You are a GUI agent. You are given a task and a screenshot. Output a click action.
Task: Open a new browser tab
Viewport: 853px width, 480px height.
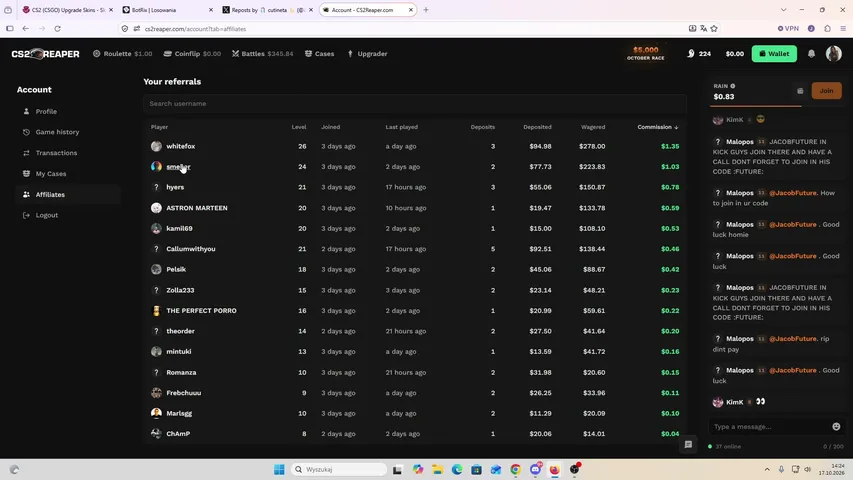[426, 10]
